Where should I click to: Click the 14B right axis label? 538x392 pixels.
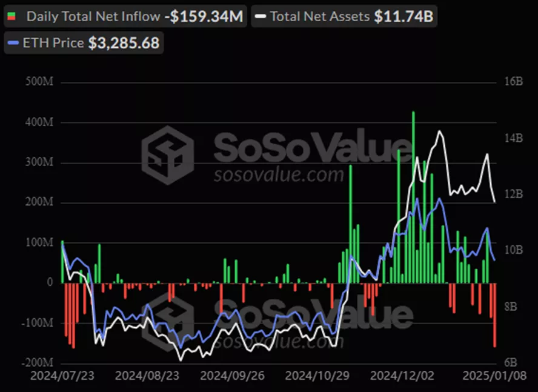(514, 138)
